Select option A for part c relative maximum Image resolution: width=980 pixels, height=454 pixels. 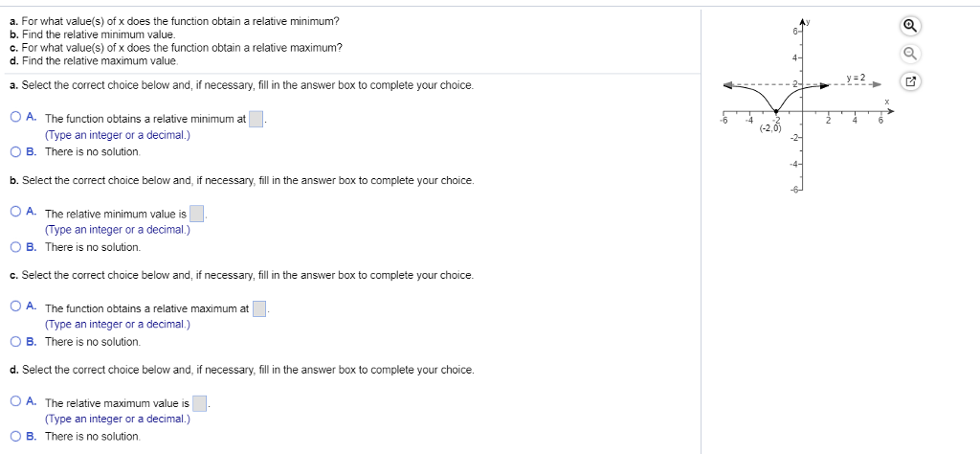click(x=15, y=307)
